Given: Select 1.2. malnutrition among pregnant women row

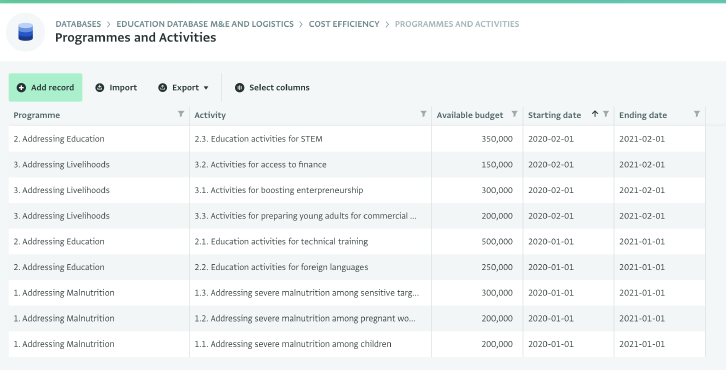Looking at the screenshot, I should (357, 319).
